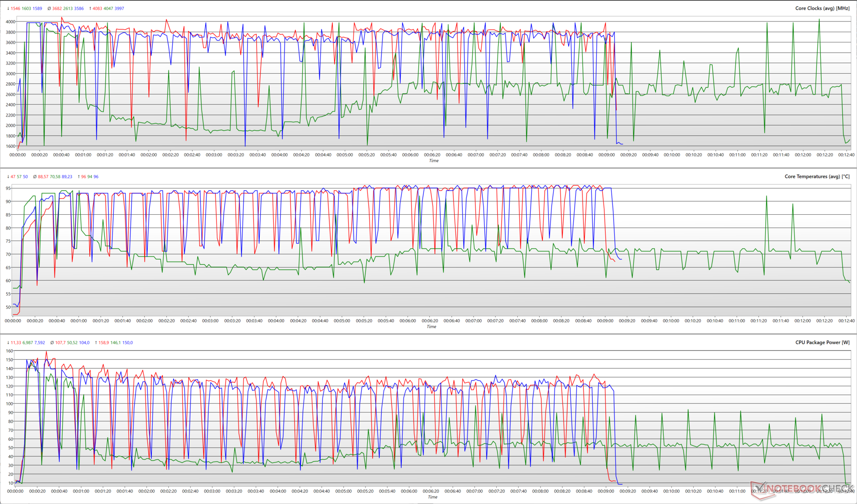The height and width of the screenshot is (504, 857).
Task: Select the CPU Package Power [W] title
Action: pyautogui.click(x=822, y=343)
